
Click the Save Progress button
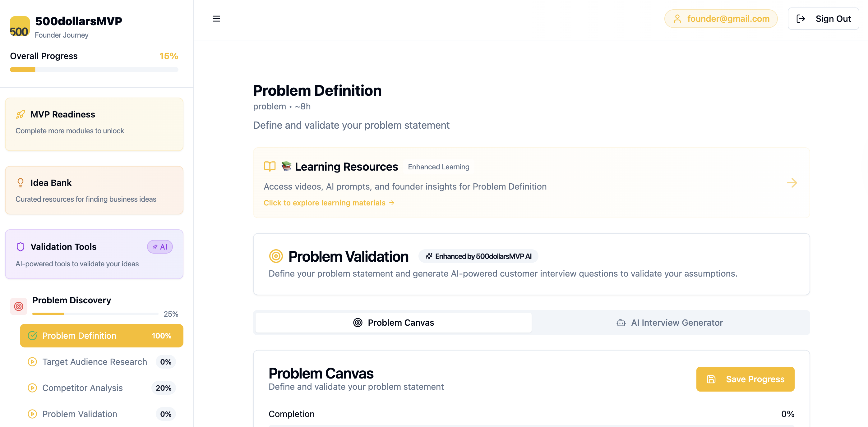745,379
